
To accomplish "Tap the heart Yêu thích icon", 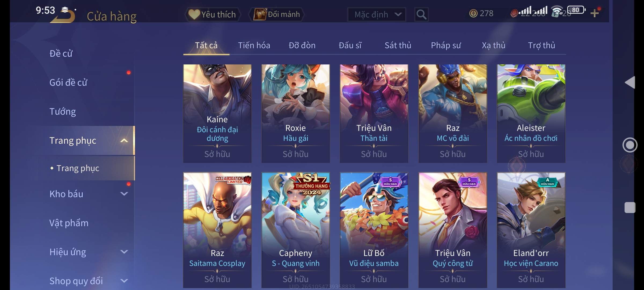I will [194, 14].
